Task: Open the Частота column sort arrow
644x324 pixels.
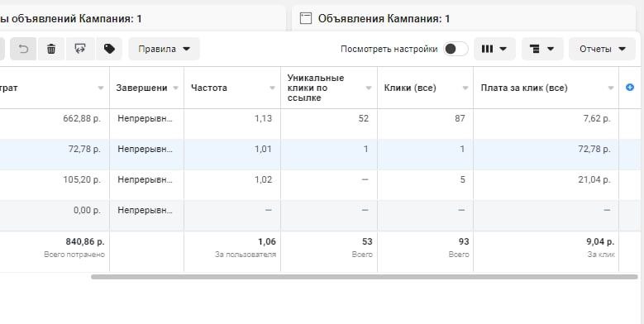Action: pos(272,88)
